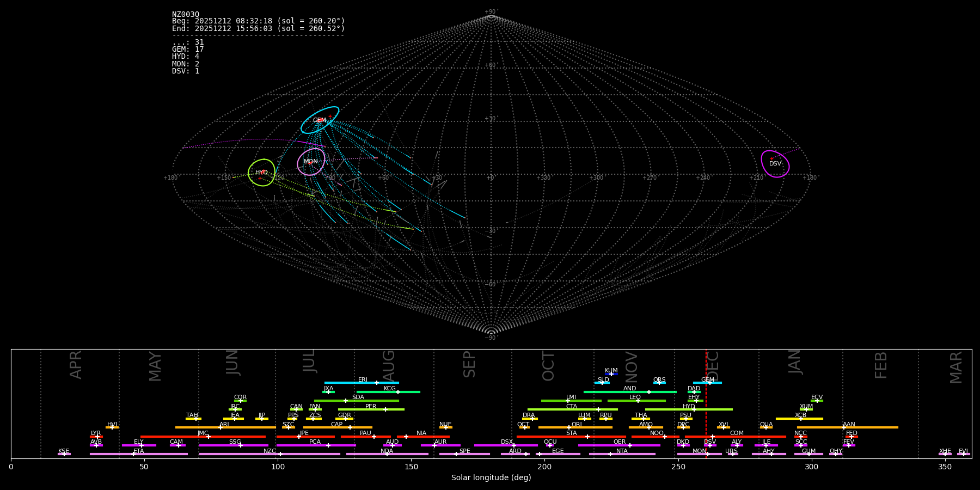
Task: Click the red dashed current solar longitude line
Action: click(x=706, y=403)
